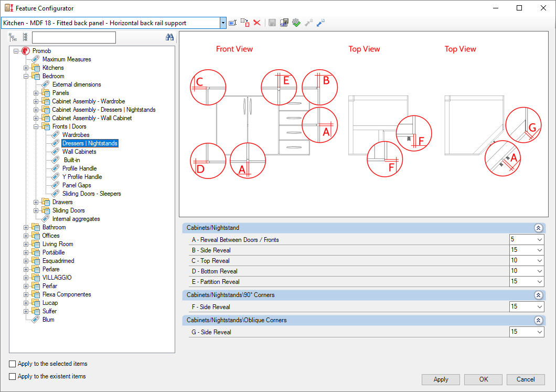The width and height of the screenshot is (556, 392).
Task: Click the OK button
Action: pos(483,379)
